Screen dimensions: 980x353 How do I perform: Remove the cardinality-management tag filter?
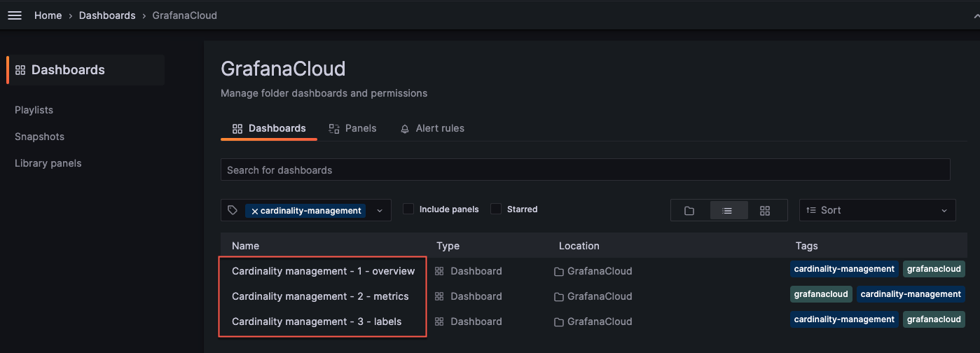click(x=255, y=211)
